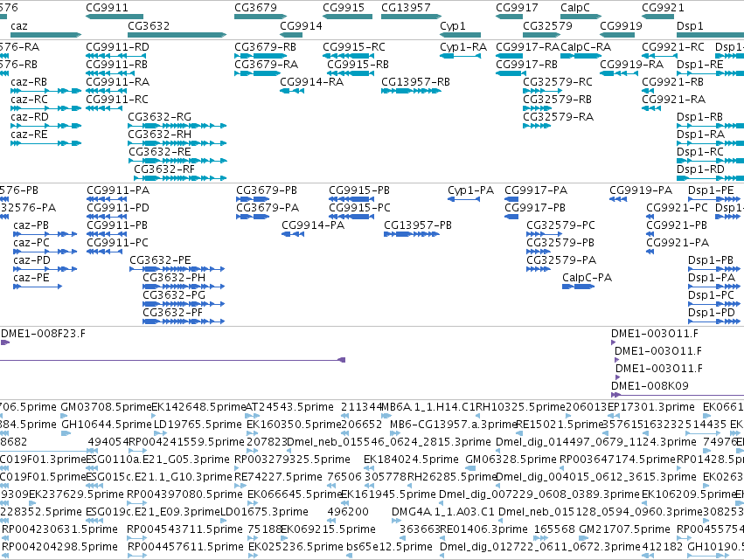Click the caz gene label
Viewport: 744px width, 560px height.
click(19, 25)
